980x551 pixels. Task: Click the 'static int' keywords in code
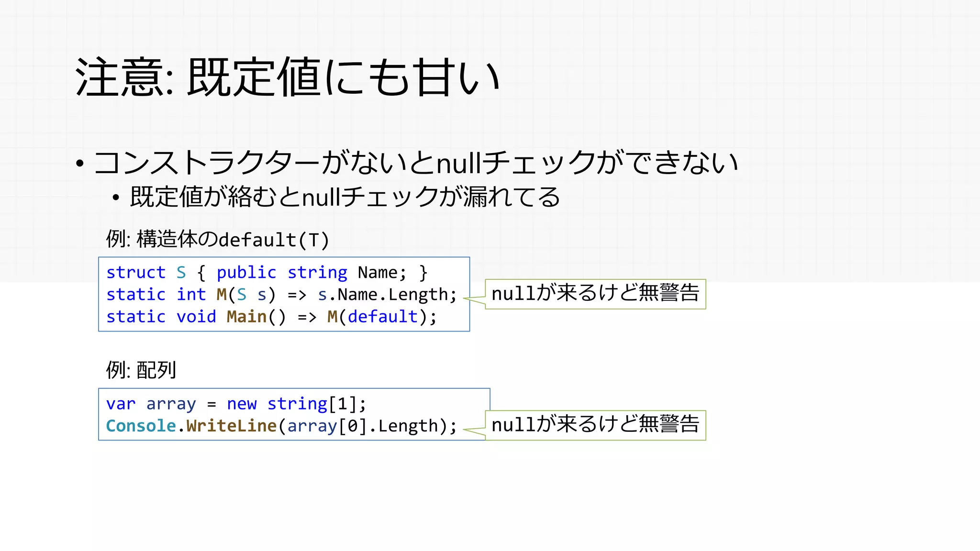(x=156, y=294)
